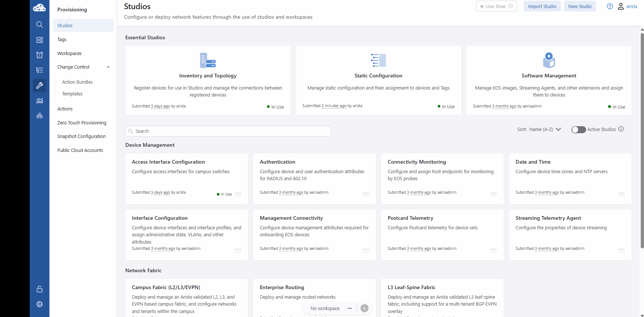Open the Devices icon in the left rail

40,40
